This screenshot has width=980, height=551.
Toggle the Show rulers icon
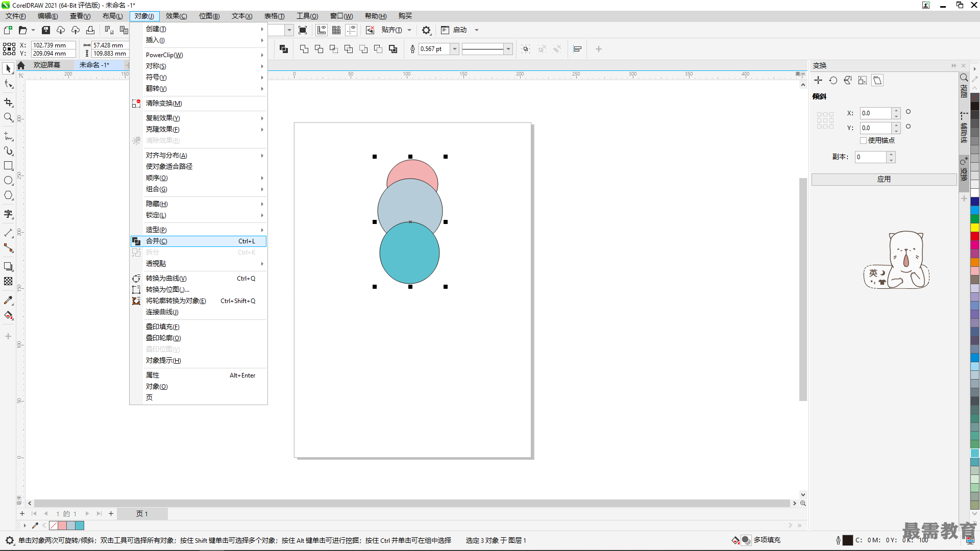pos(322,30)
